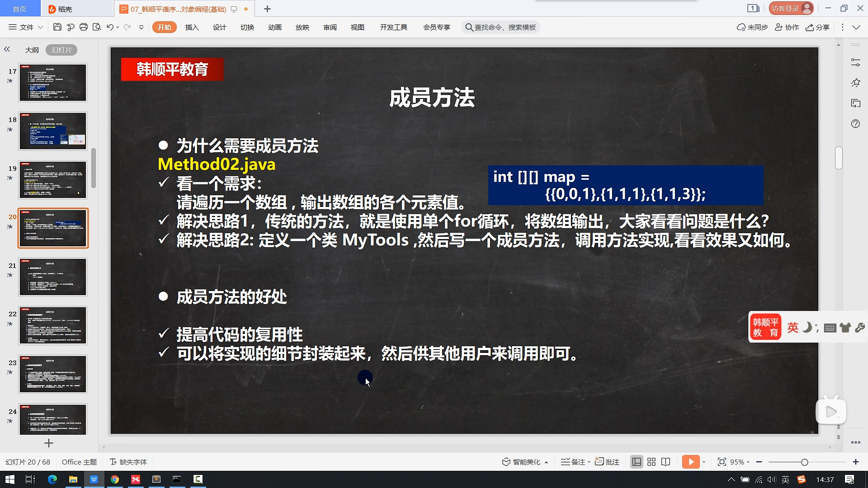868x488 pixels.
Task: Open Chrome from the Windows taskbar
Action: click(115, 479)
